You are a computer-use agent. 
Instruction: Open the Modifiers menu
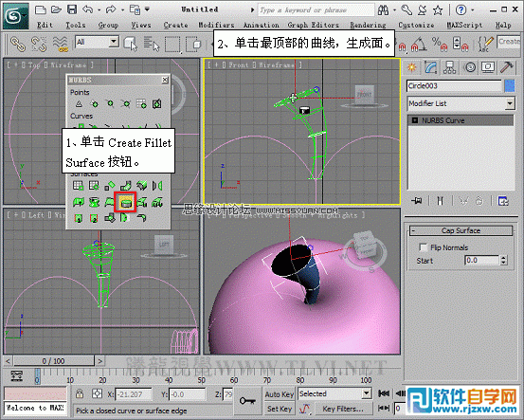coord(216,25)
